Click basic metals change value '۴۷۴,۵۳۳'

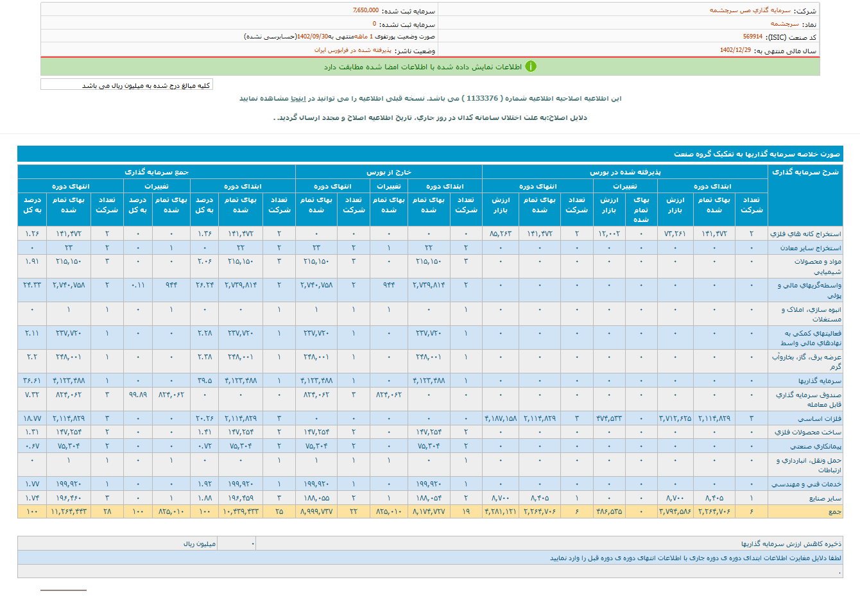point(609,418)
